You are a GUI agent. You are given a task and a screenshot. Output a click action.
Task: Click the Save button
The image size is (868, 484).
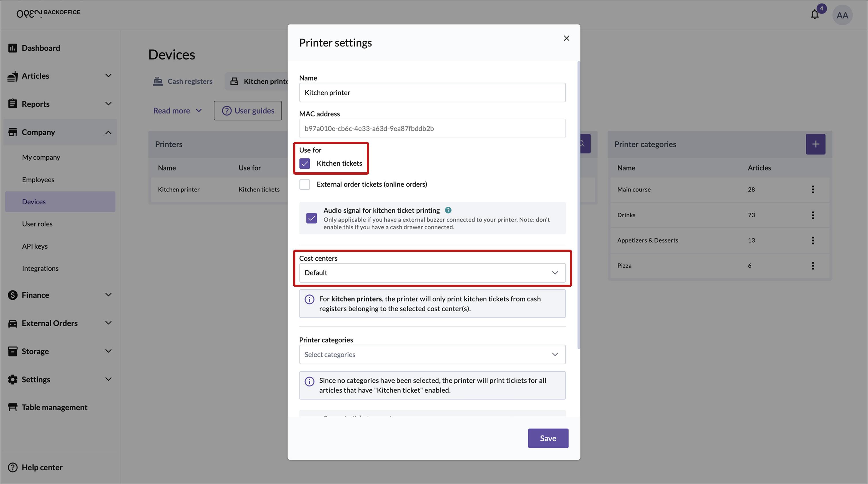(548, 438)
